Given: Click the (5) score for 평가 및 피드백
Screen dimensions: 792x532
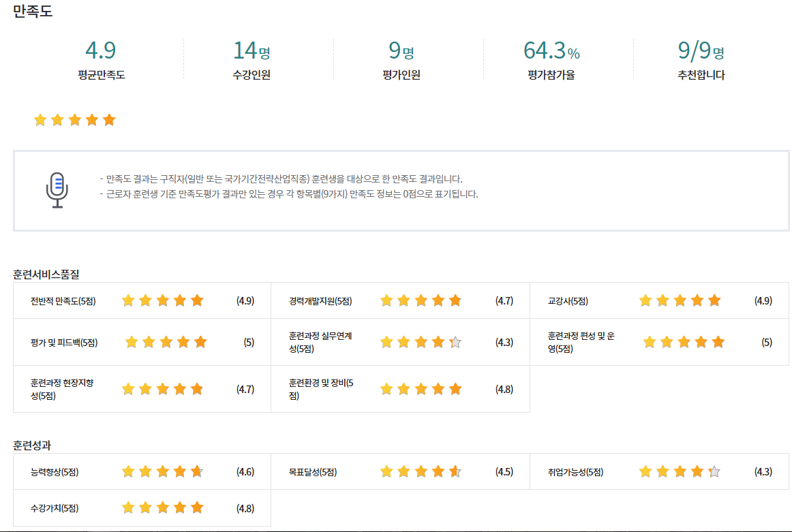Looking at the screenshot, I should [x=249, y=342].
